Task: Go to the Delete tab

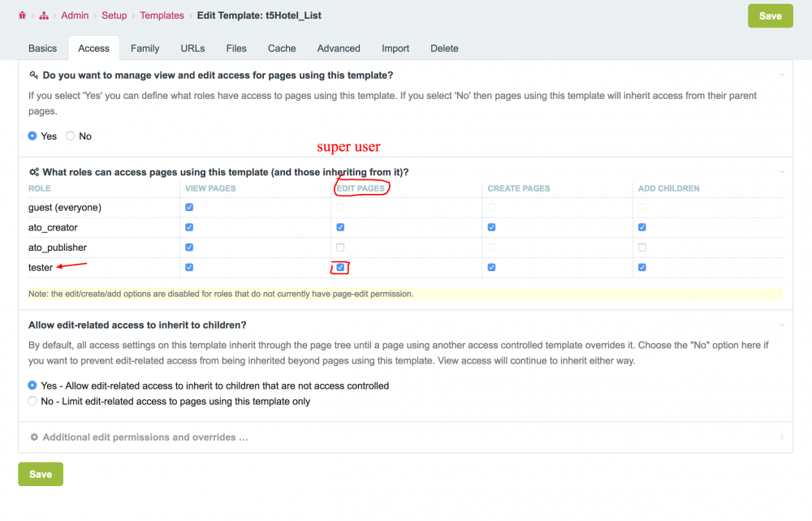Action: pyautogui.click(x=444, y=49)
